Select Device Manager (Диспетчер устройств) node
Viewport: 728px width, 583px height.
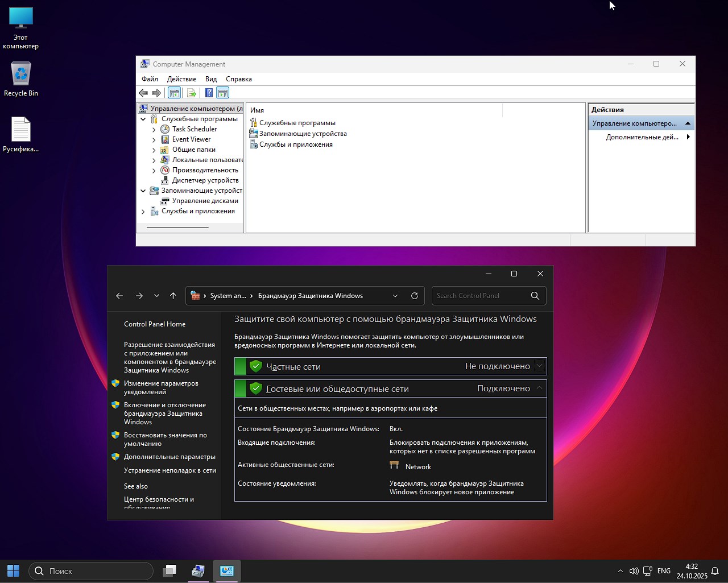(x=205, y=180)
